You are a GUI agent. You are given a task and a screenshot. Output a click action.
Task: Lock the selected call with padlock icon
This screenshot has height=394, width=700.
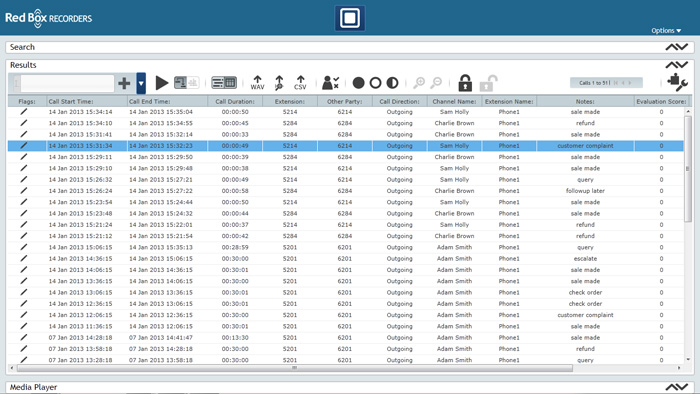[x=465, y=83]
